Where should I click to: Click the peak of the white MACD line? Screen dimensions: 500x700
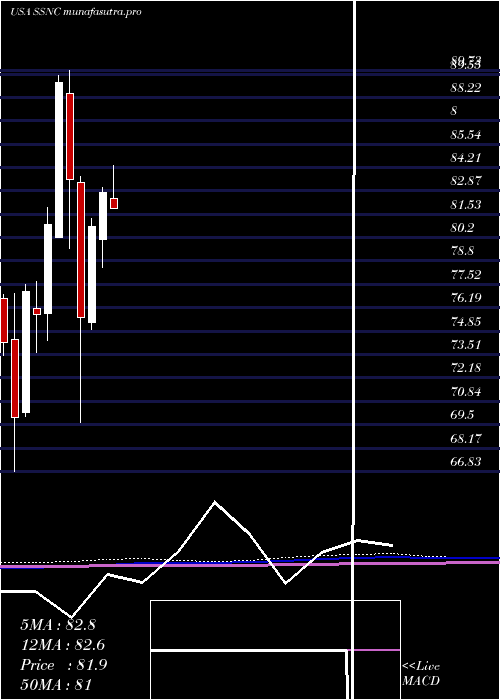215,502
